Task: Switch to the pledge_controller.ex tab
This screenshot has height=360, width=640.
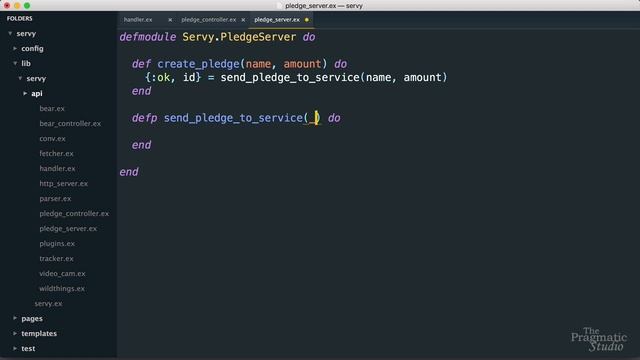Action: (209, 20)
